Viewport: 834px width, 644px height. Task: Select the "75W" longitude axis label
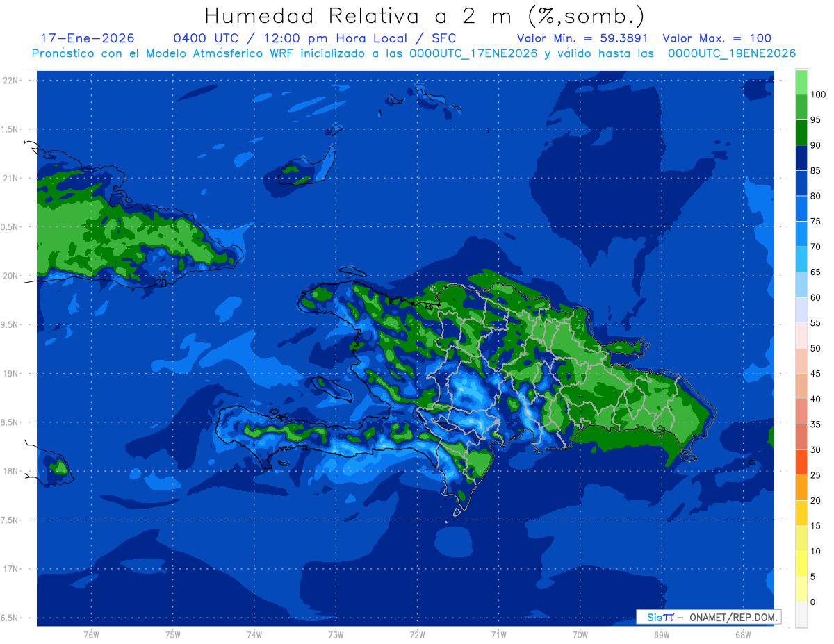(x=173, y=635)
